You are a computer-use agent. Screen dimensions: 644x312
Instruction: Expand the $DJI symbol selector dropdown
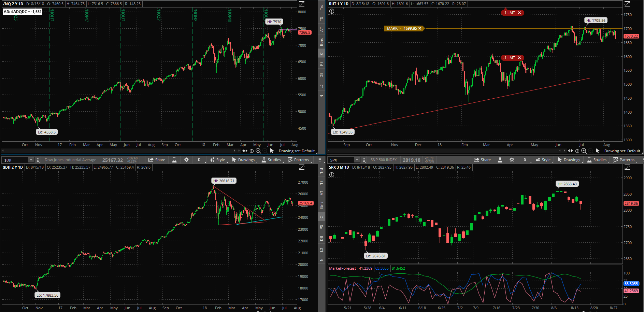[x=31, y=160]
